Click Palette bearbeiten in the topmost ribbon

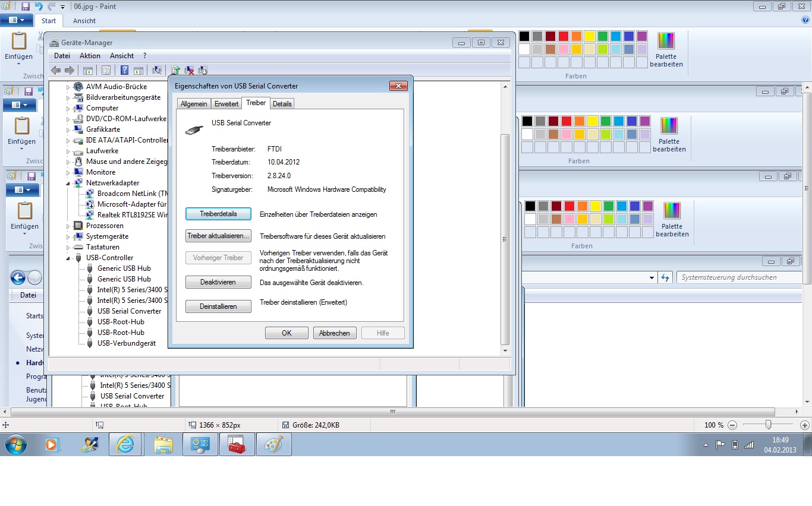(x=666, y=49)
